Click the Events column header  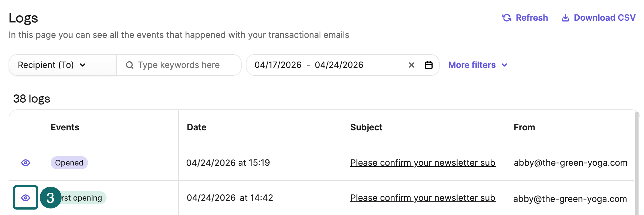click(x=65, y=127)
